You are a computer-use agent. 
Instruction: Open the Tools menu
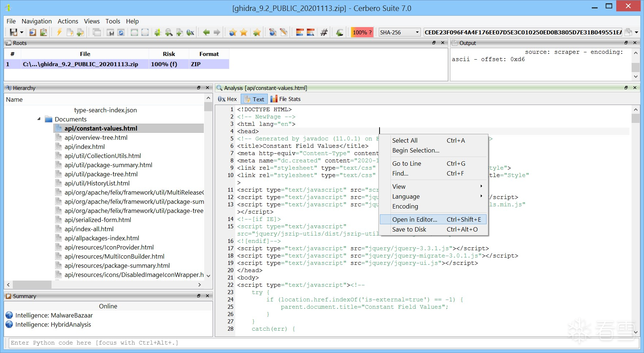[113, 21]
